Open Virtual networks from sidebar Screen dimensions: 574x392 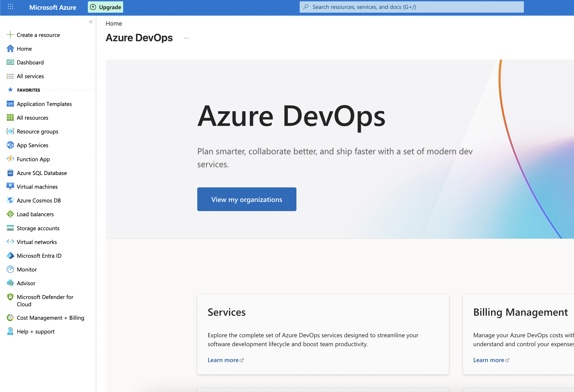(x=37, y=242)
